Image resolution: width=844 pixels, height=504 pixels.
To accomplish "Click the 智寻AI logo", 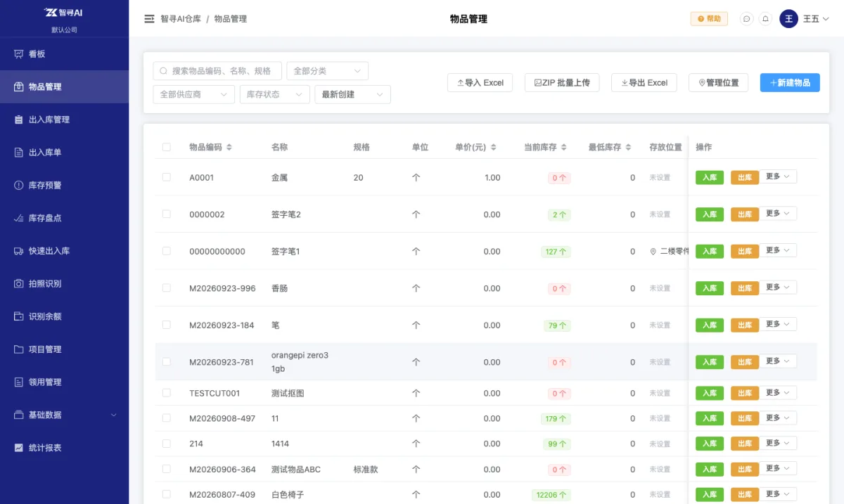I will pos(64,12).
